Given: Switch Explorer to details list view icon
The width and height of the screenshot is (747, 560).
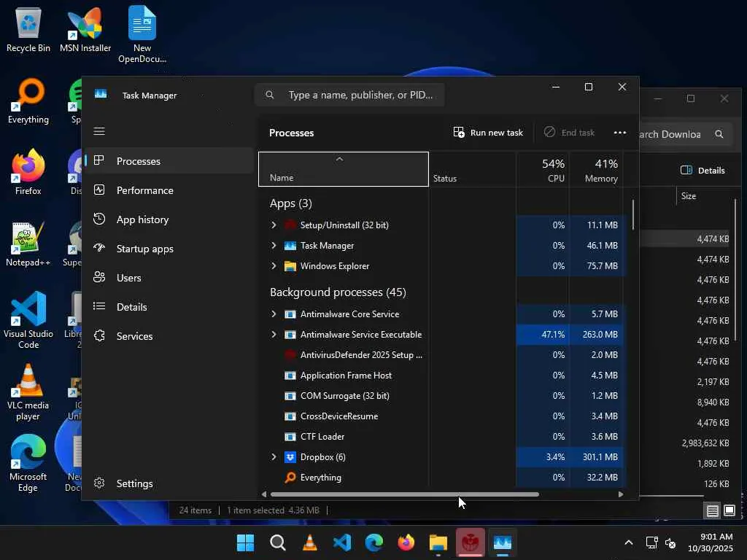Looking at the screenshot, I should (x=712, y=511).
